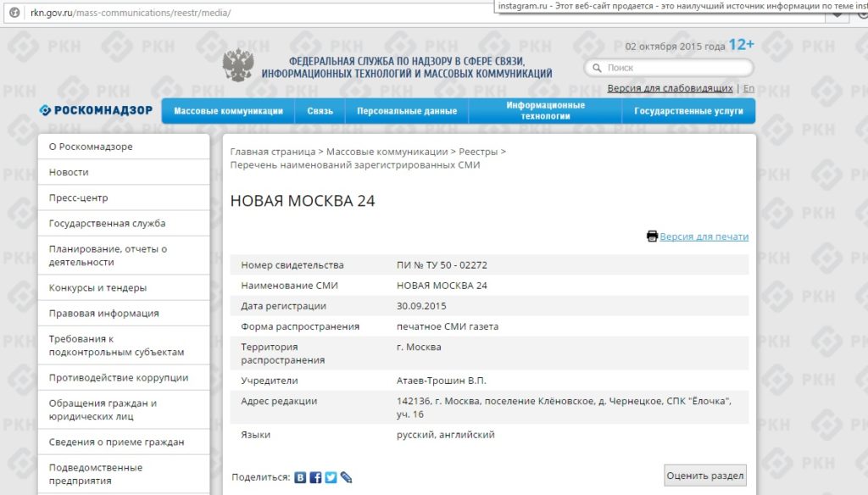Click the Дата регистрации label
This screenshot has height=495, width=868.
(x=283, y=306)
